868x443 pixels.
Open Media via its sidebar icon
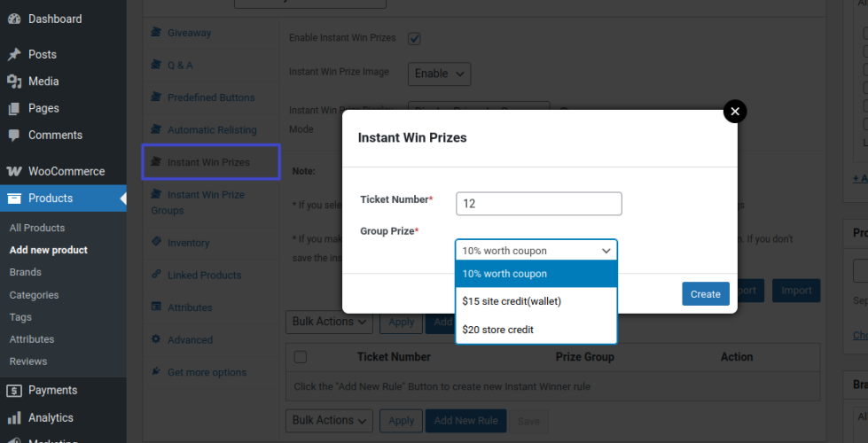click(14, 82)
